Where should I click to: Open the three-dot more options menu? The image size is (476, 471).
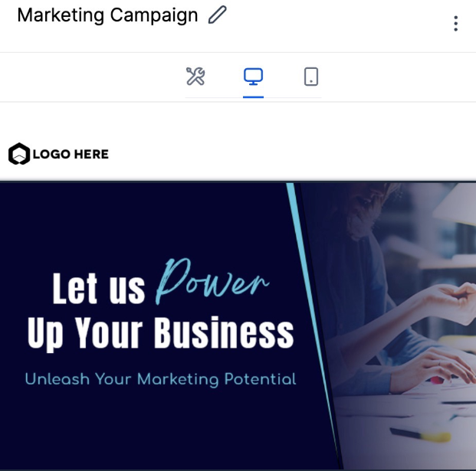[x=455, y=24]
